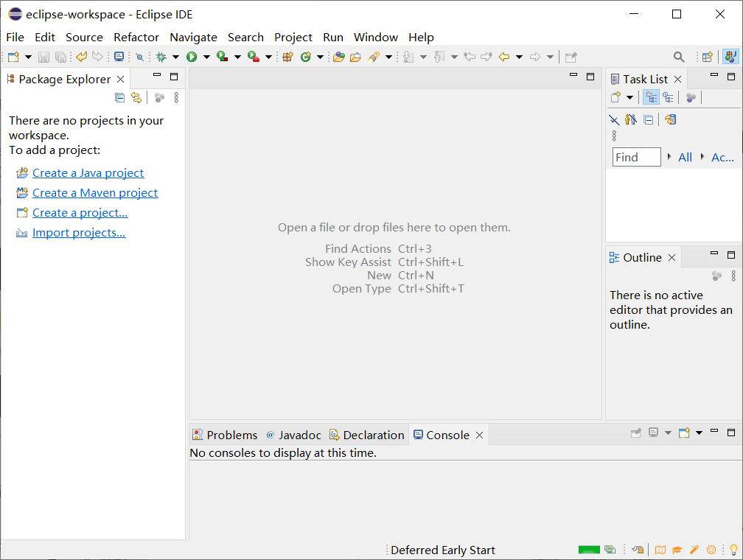Collapse All in Package Explorer

[120, 97]
